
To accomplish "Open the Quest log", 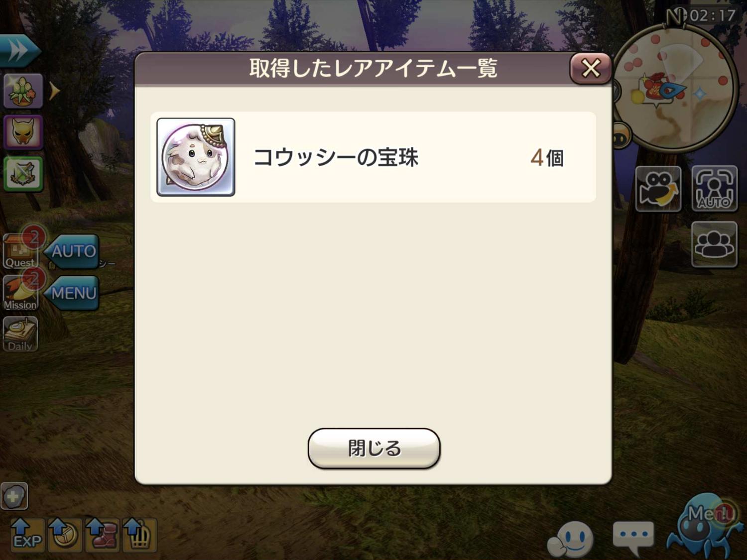I will [x=20, y=251].
